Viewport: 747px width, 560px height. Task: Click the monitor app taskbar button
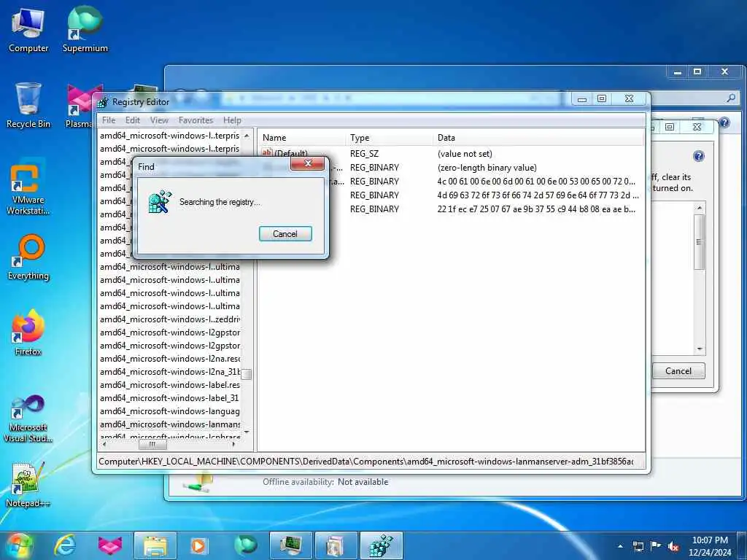(291, 545)
